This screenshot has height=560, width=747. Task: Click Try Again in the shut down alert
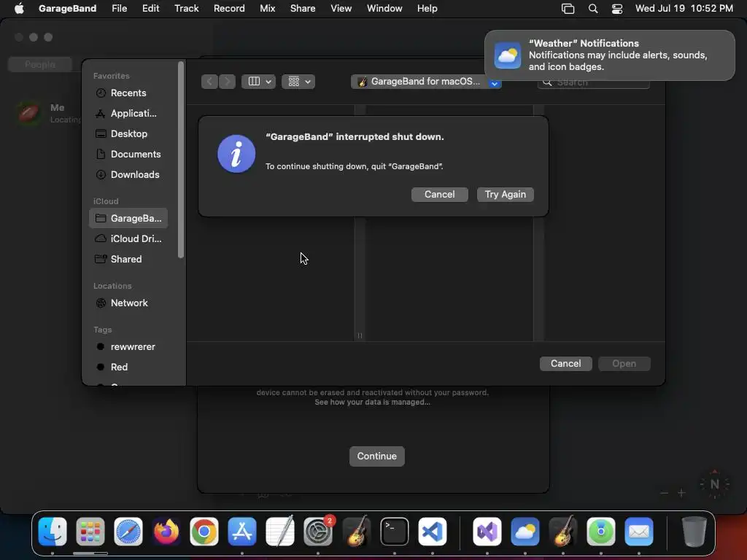pyautogui.click(x=505, y=194)
